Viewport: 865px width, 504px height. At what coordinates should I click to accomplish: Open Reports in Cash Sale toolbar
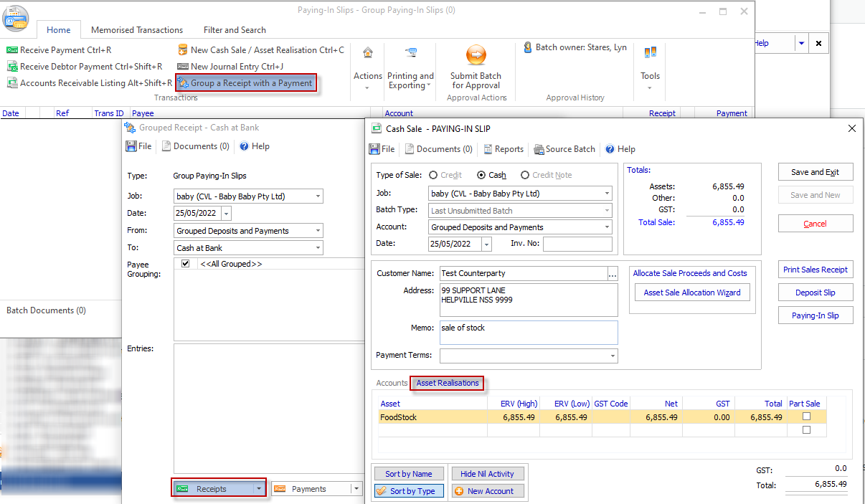pyautogui.click(x=503, y=149)
